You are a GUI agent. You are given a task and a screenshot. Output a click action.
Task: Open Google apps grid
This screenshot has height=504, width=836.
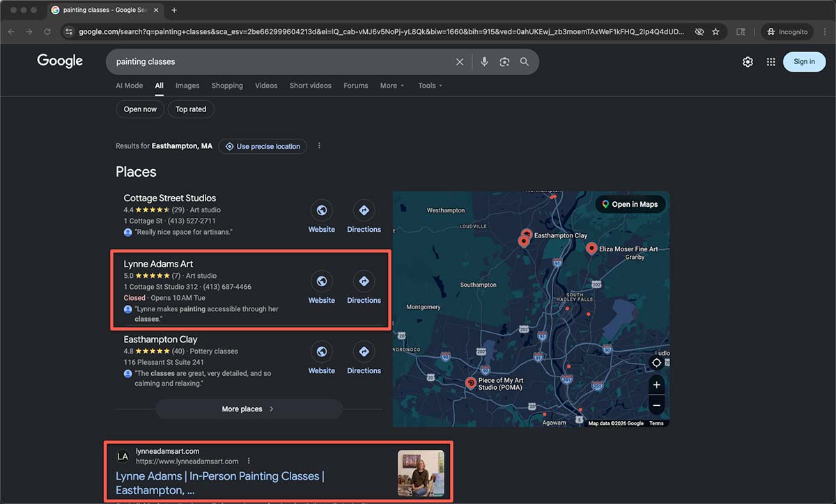771,61
